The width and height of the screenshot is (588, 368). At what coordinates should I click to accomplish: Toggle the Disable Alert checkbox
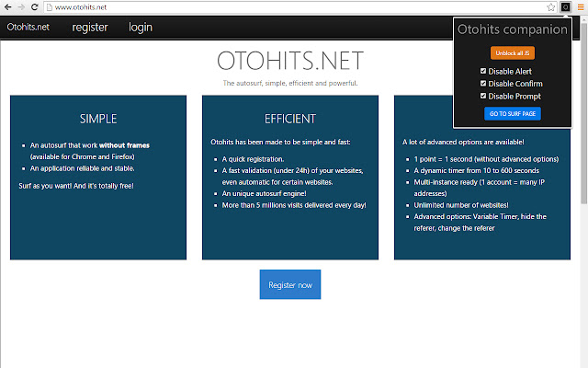point(483,71)
